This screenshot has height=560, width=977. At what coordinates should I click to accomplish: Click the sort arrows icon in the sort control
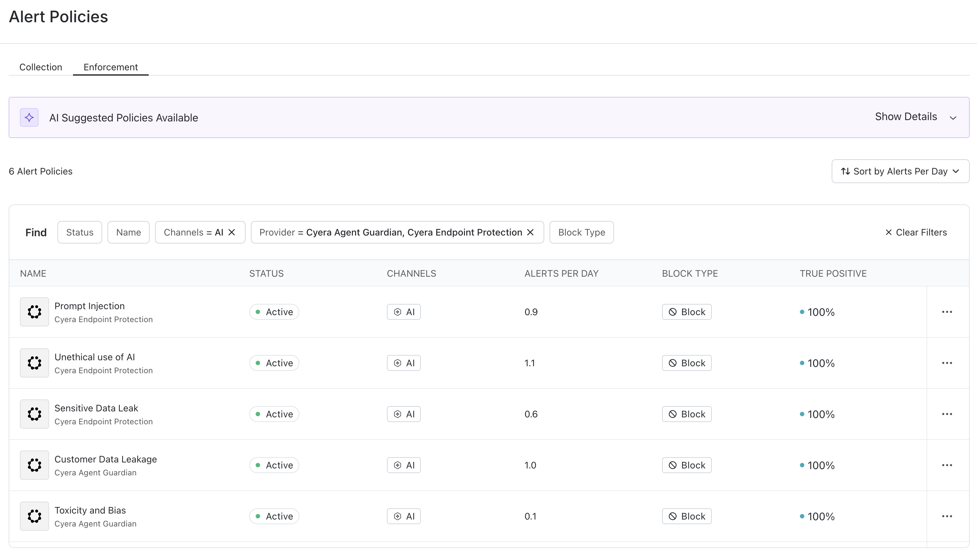point(846,172)
